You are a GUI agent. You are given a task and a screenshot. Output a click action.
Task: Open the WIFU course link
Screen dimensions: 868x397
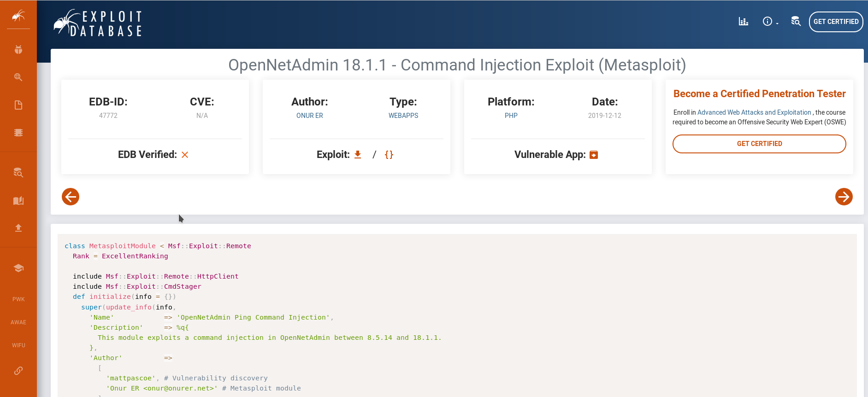pyautogui.click(x=18, y=345)
